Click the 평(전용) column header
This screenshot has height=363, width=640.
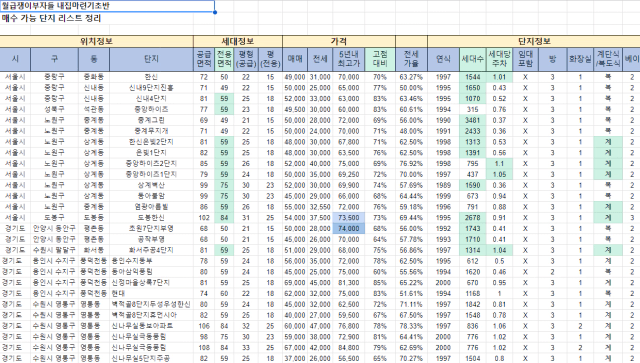pyautogui.click(x=270, y=59)
